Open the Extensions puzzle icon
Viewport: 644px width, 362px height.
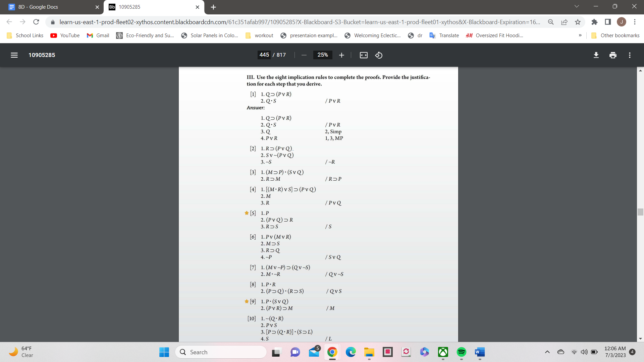pyautogui.click(x=595, y=22)
